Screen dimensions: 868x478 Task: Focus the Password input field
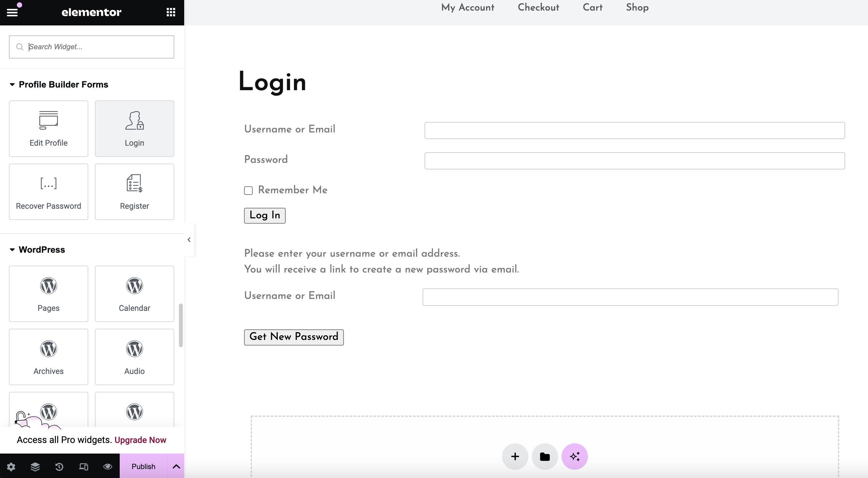pyautogui.click(x=635, y=161)
